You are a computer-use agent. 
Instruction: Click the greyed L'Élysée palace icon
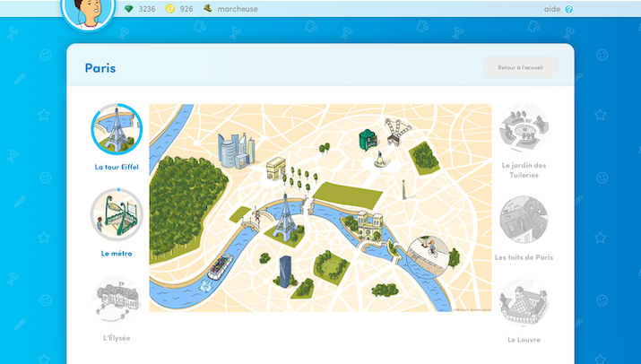(117, 299)
